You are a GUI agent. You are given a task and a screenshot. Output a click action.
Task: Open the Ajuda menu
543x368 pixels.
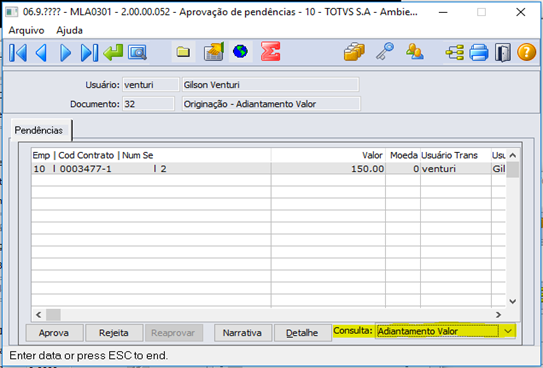[x=69, y=30]
